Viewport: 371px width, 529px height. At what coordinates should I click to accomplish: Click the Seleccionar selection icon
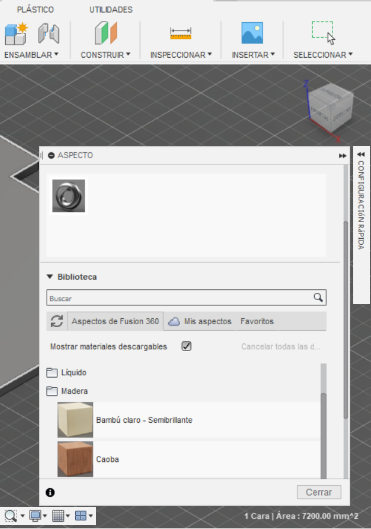click(x=323, y=33)
